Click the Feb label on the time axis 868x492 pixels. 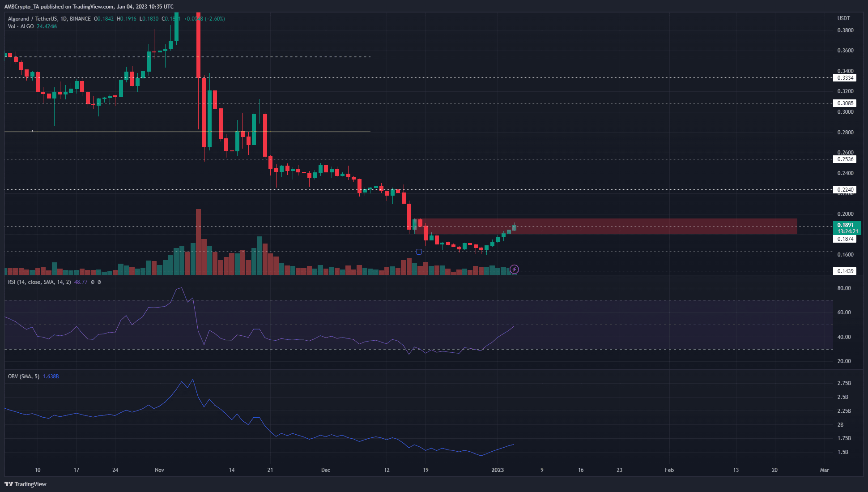point(669,470)
